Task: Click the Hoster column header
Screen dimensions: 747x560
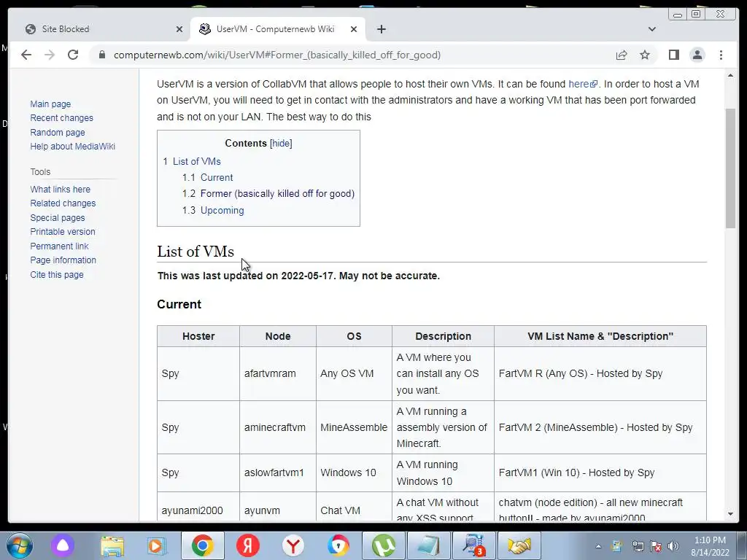Action: (x=198, y=336)
